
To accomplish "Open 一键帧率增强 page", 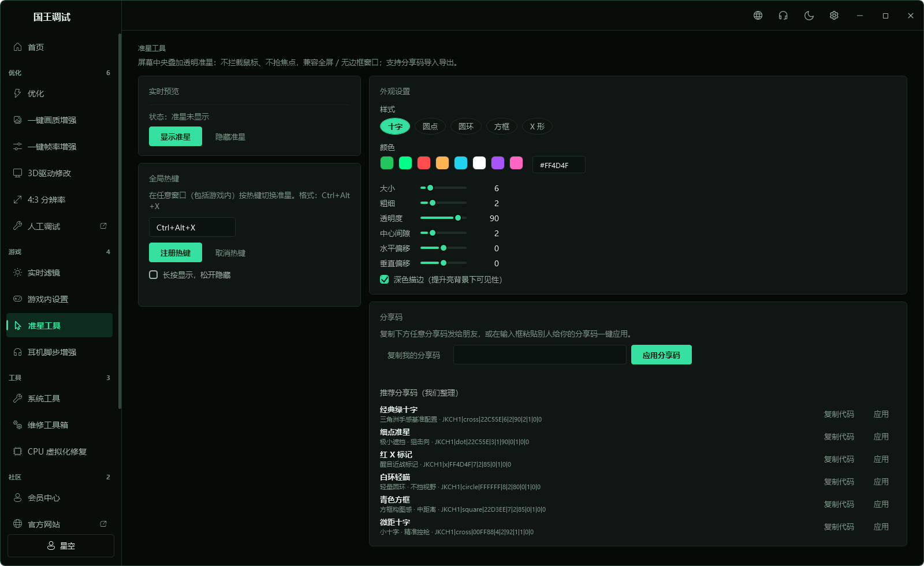I will pyautogui.click(x=59, y=147).
